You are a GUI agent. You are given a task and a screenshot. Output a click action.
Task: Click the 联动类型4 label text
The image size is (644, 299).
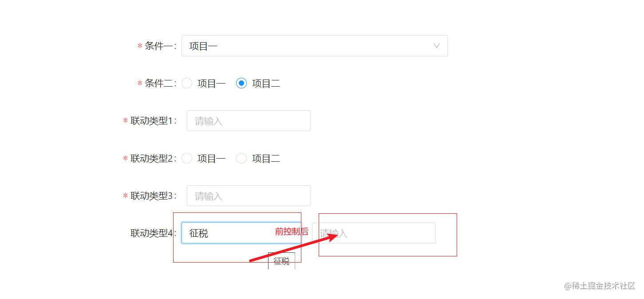tap(150, 233)
